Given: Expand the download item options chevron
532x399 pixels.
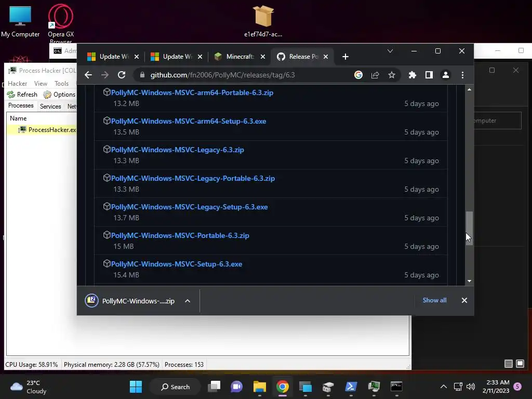Looking at the screenshot, I should (187, 301).
